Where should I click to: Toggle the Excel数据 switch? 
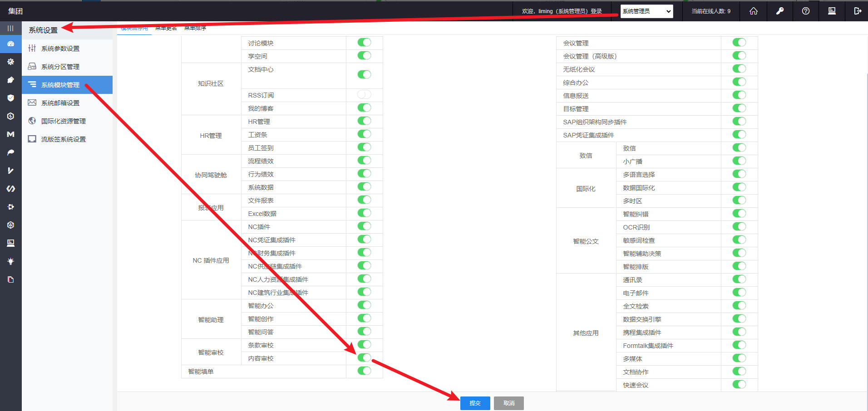364,213
